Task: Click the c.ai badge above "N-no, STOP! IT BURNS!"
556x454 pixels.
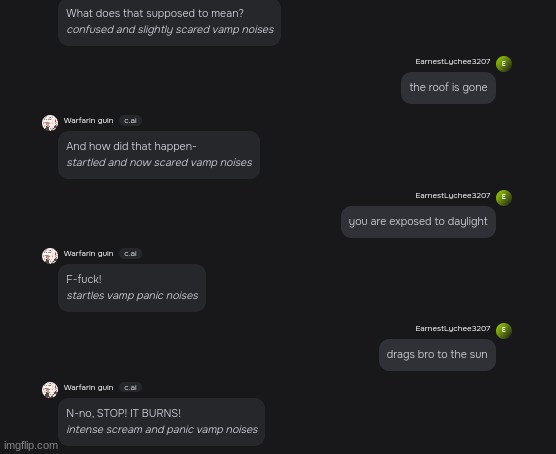Action: click(x=130, y=387)
